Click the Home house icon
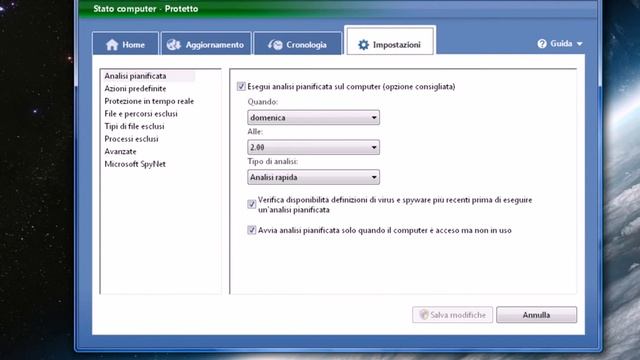This screenshot has height=360, width=640. point(112,44)
